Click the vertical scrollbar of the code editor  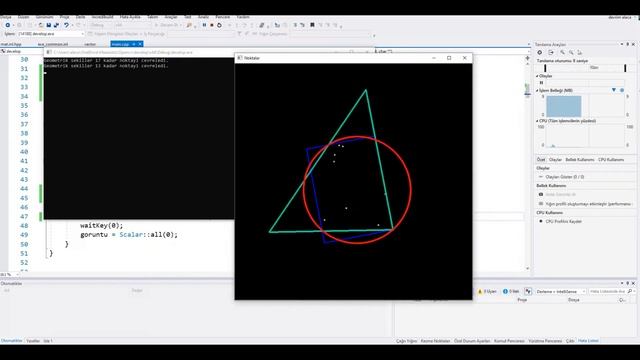click(527, 163)
